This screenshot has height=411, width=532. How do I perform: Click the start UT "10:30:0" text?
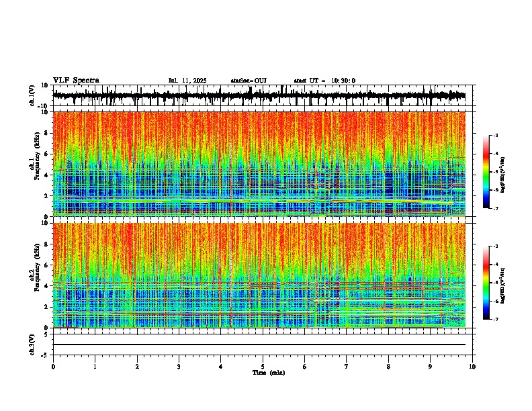(x=343, y=81)
